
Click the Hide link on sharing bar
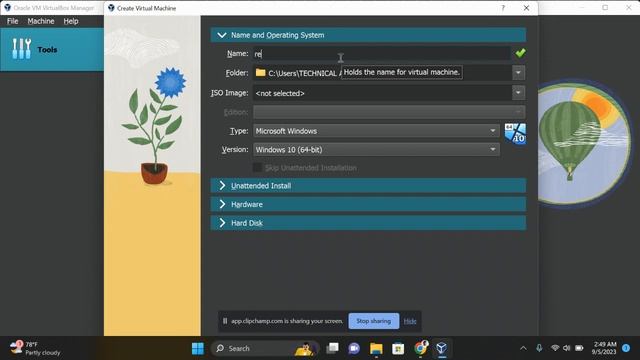(410, 322)
